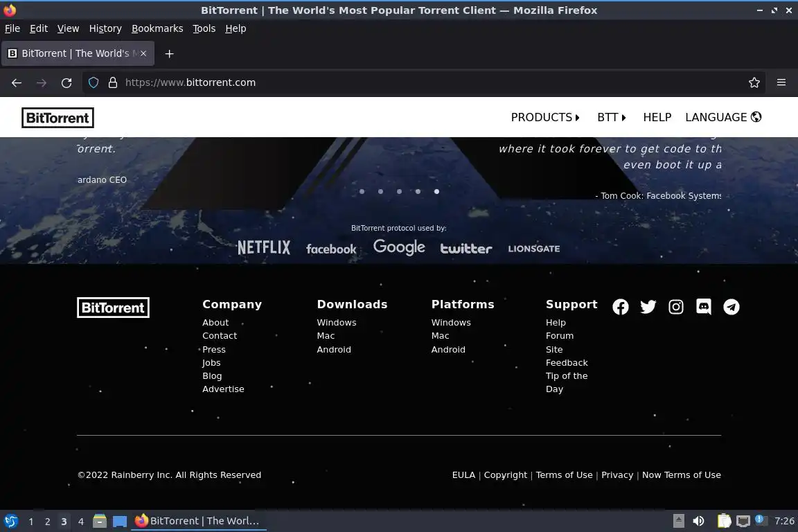
Task: Open the Edit menu
Action: point(39,28)
